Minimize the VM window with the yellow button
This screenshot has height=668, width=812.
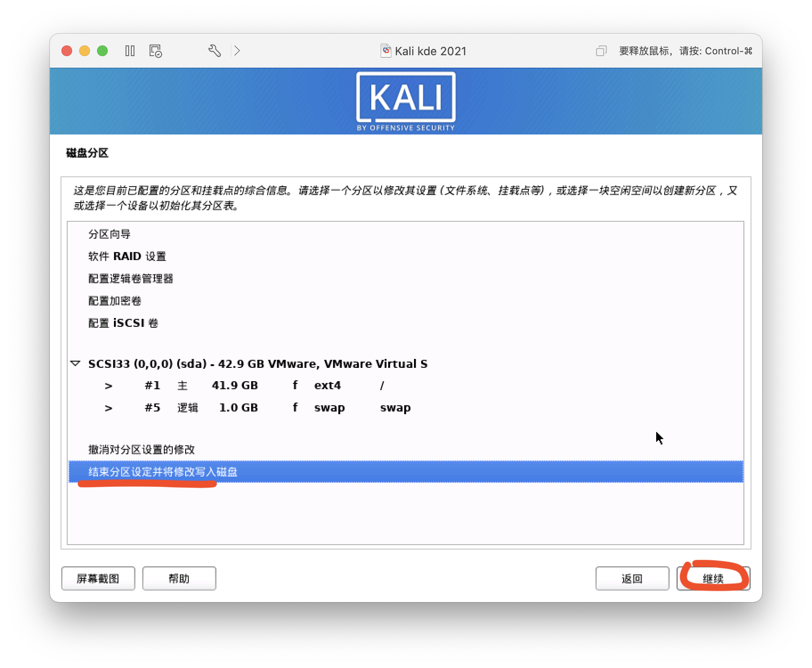pos(85,51)
